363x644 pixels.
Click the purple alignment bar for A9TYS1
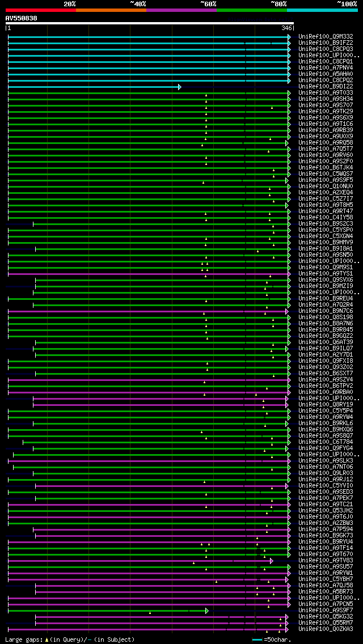click(x=148, y=274)
